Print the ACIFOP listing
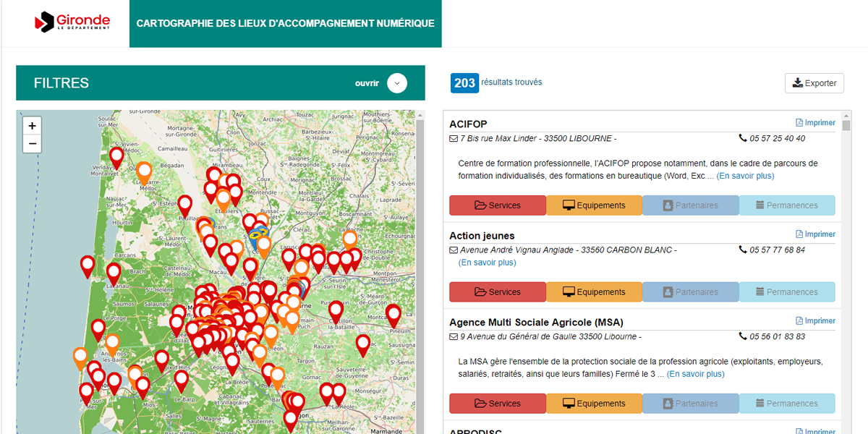Screen dimensions: 868x434 (x=815, y=123)
